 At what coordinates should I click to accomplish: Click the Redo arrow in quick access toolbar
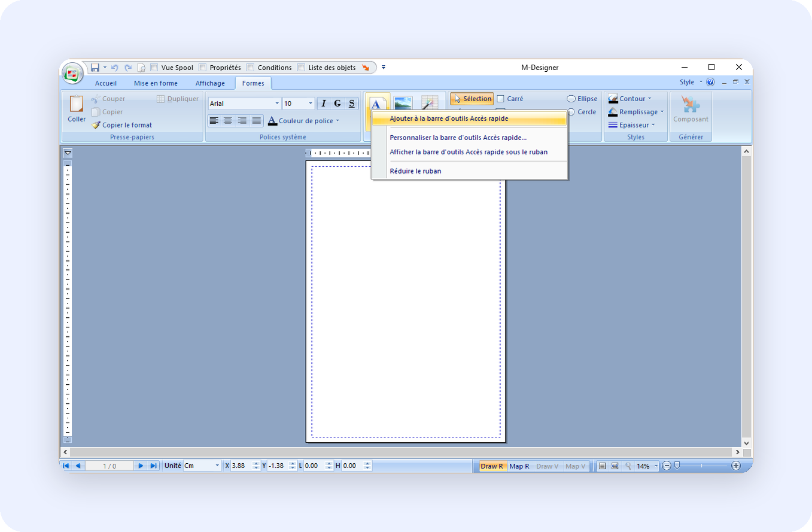click(128, 68)
